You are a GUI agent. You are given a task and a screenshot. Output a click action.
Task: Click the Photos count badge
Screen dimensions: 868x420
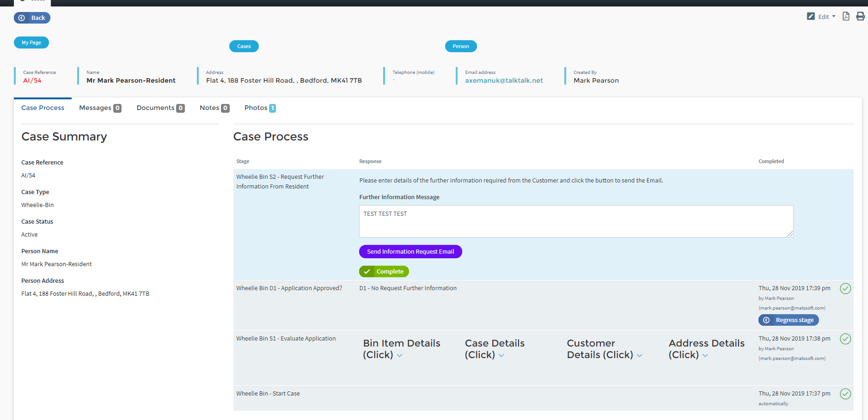[x=273, y=108]
